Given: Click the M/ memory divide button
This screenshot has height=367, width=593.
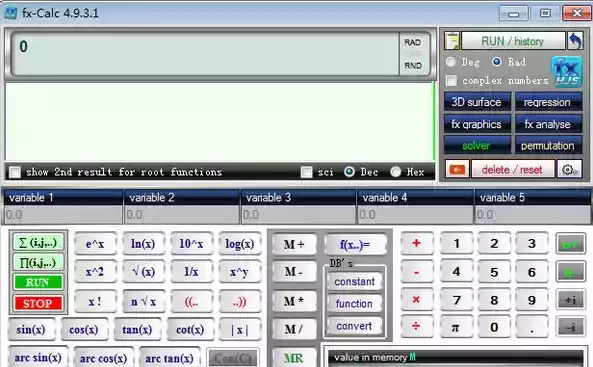Looking at the screenshot, I should pyautogui.click(x=294, y=329).
